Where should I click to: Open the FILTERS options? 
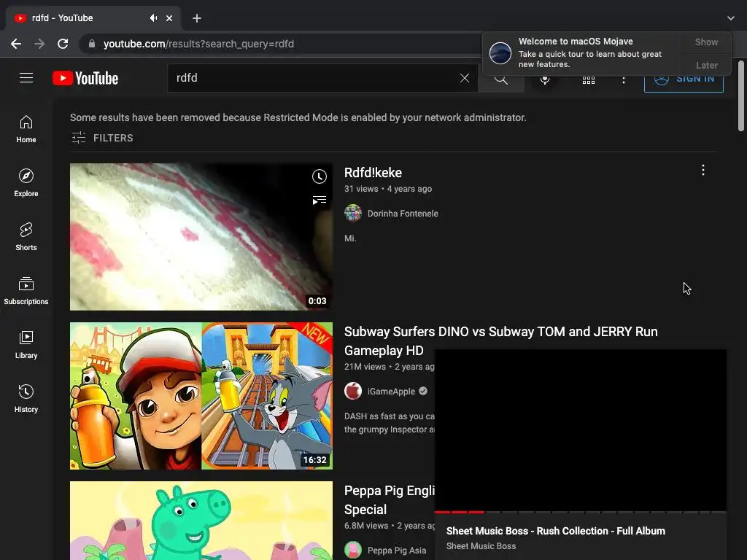click(x=102, y=138)
